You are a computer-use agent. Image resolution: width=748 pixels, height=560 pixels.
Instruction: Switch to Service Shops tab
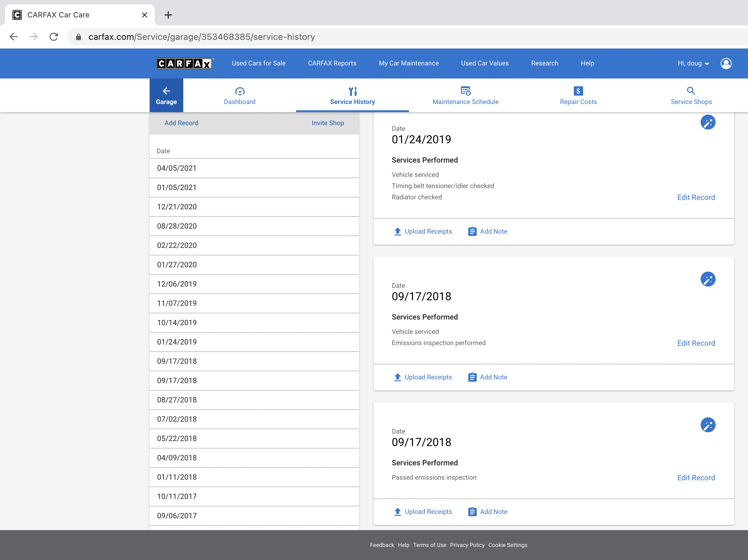click(691, 95)
